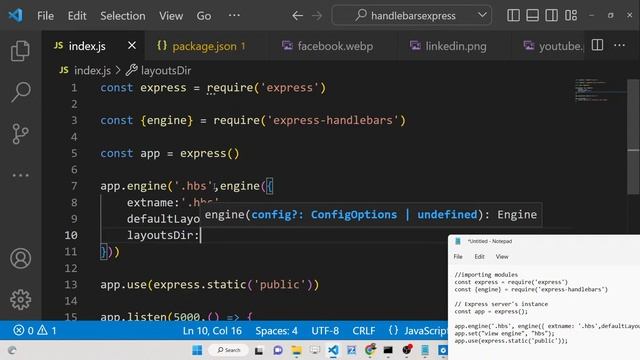This screenshot has height=360, width=640.
Task: Open the Selection menu
Action: [x=123, y=16]
